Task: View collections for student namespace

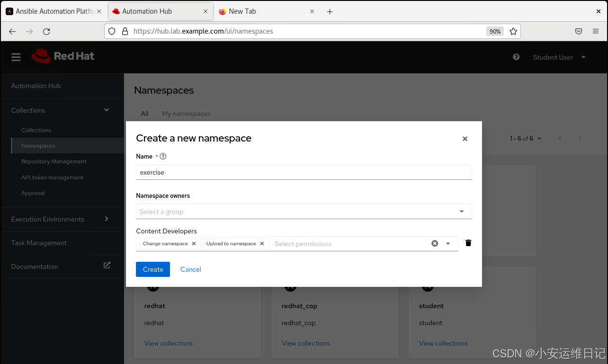Action: [x=443, y=343]
